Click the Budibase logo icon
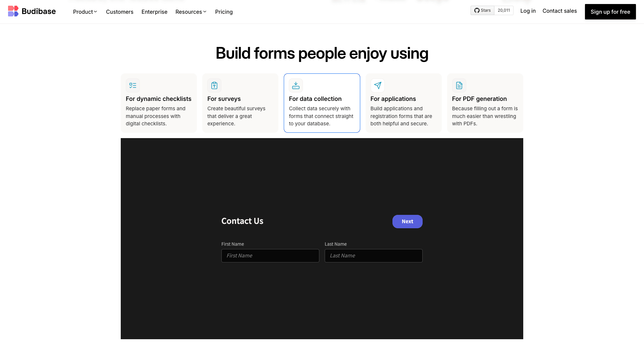This screenshot has width=644, height=362. pos(13,11)
